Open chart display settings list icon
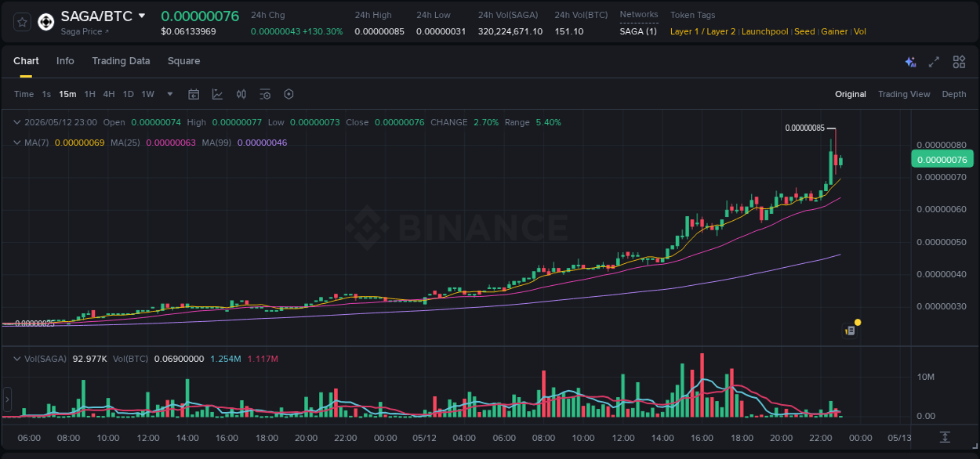 click(265, 94)
